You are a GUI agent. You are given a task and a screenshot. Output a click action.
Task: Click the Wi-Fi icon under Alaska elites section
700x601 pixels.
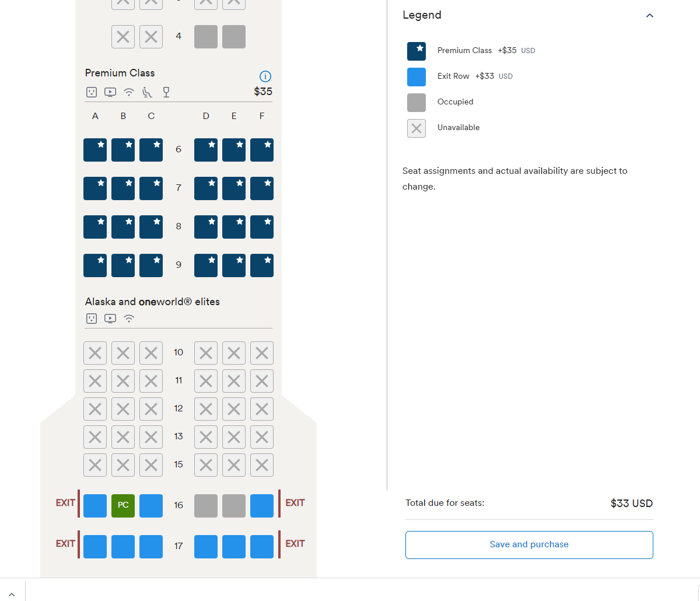click(129, 319)
